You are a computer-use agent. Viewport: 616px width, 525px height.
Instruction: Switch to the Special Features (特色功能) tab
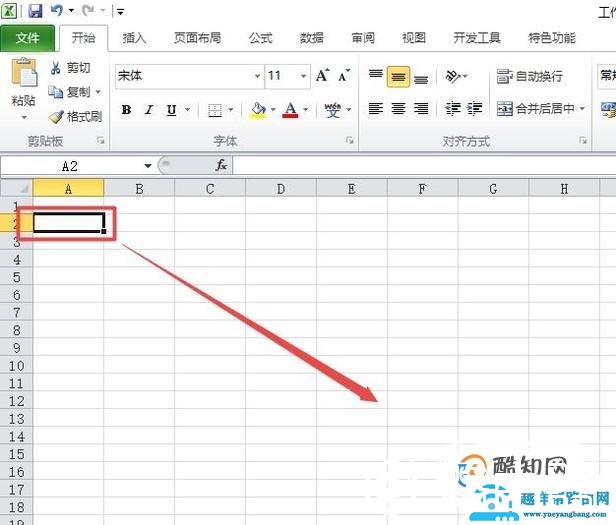[552, 38]
